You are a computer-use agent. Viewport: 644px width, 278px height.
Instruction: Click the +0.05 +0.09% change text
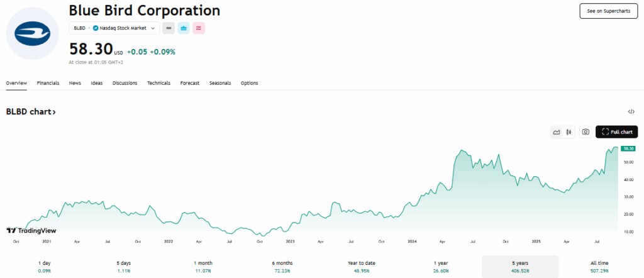click(151, 52)
